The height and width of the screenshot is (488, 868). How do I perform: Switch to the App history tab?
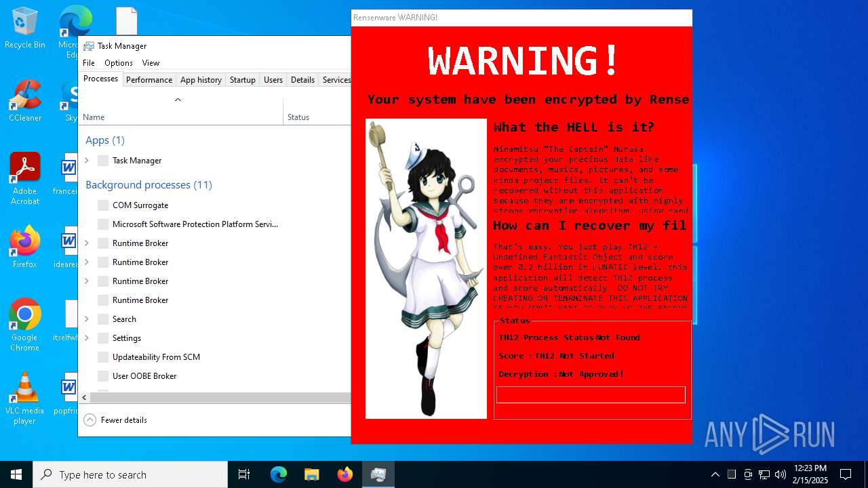pyautogui.click(x=201, y=80)
